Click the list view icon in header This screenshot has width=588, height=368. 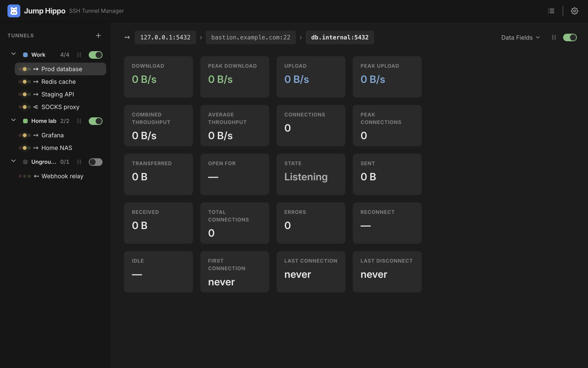click(551, 11)
